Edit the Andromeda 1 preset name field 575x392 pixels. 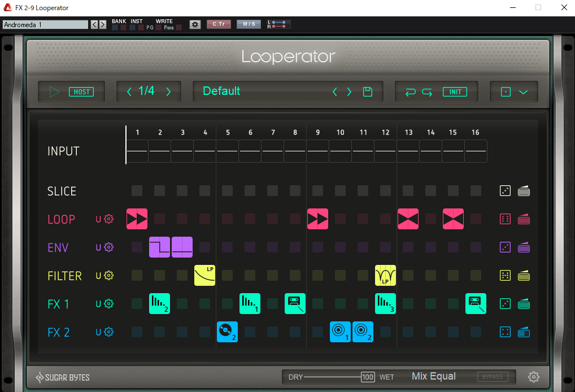(x=46, y=24)
